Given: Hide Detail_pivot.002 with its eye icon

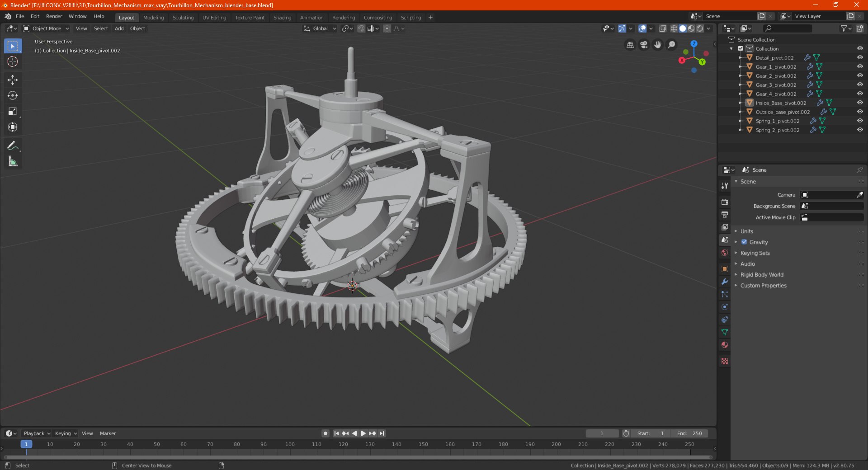Looking at the screenshot, I should [860, 57].
